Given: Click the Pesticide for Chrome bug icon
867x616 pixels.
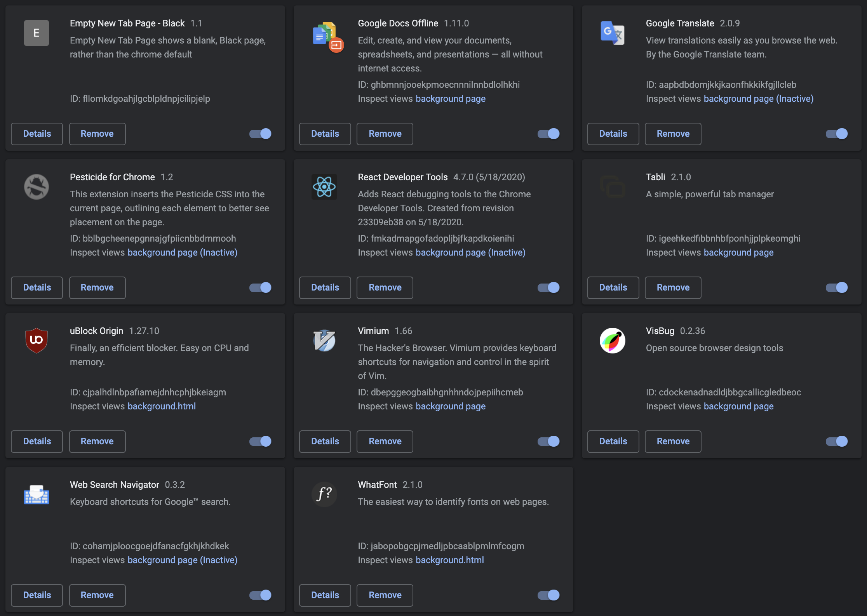Looking at the screenshot, I should (36, 187).
